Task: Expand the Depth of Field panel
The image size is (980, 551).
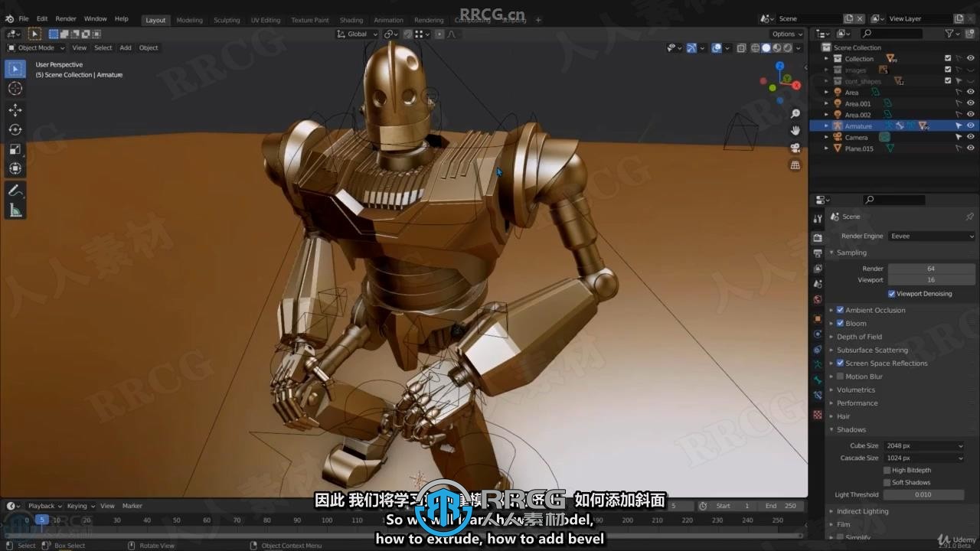Action: [x=859, y=337]
